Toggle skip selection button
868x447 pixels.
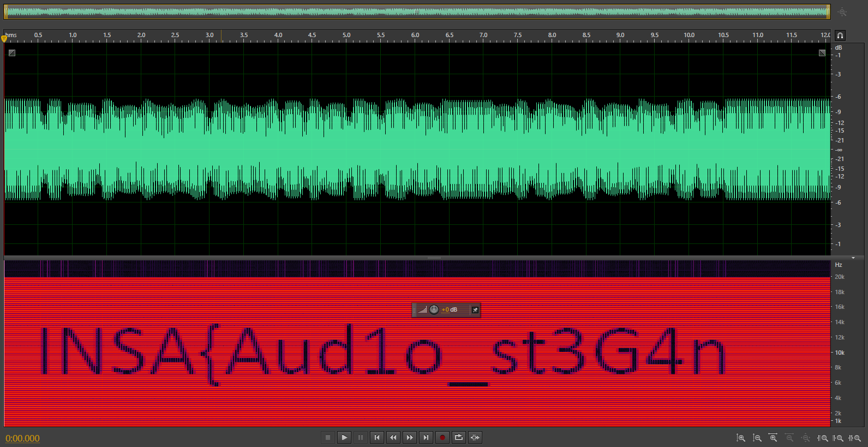point(475,437)
